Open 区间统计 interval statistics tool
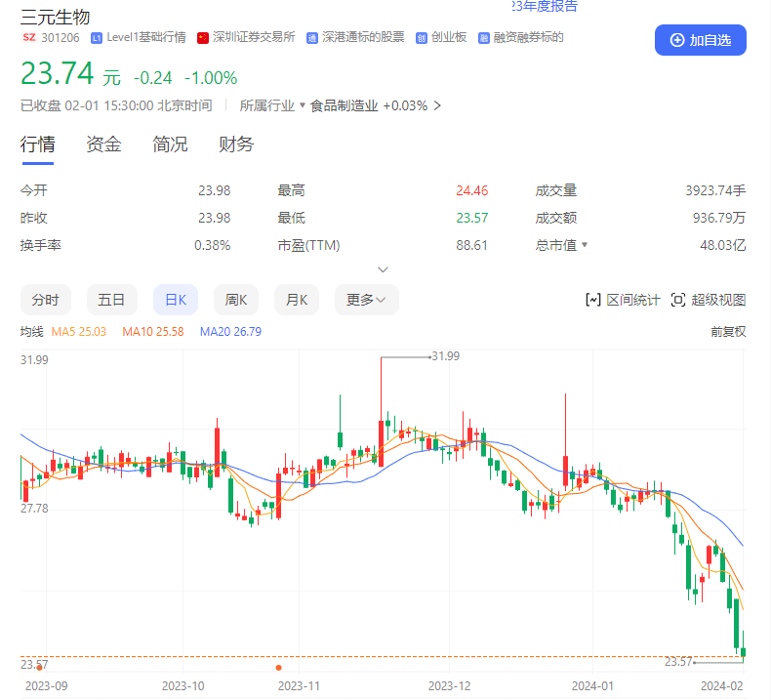Viewport: 771px width, 700px height. coord(623,300)
